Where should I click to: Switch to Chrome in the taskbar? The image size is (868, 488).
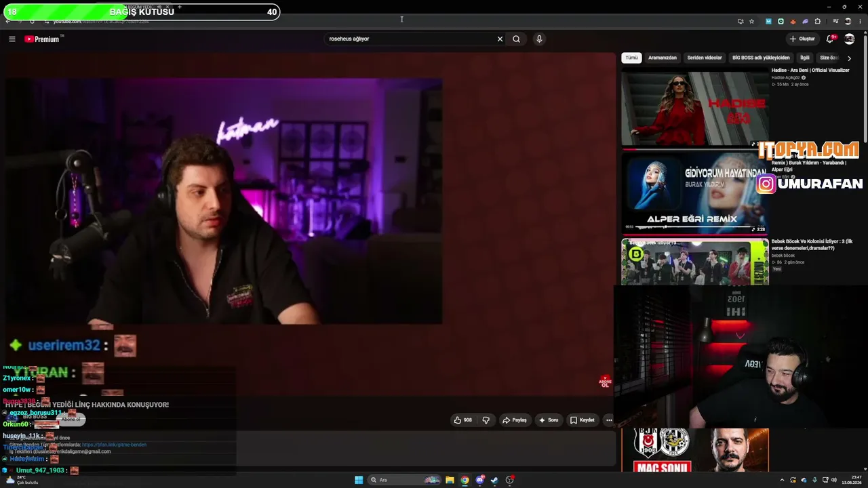click(x=465, y=480)
